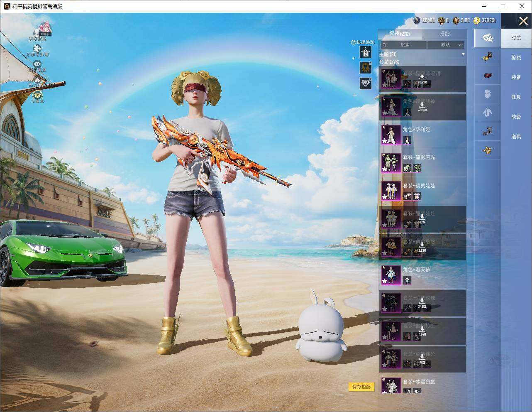Click the 370251 gold coin icon
The image size is (532, 412).
click(476, 20)
